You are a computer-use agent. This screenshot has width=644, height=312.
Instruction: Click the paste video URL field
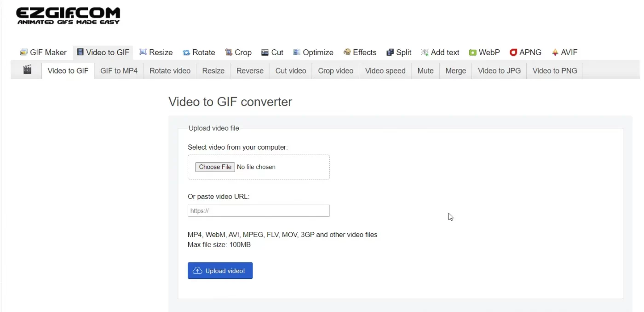pos(259,211)
